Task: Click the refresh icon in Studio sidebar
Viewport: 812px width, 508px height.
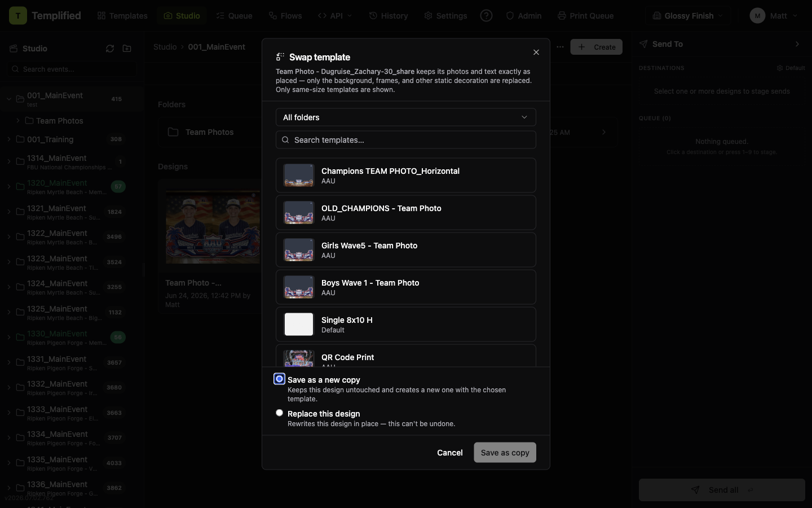Action: tap(110, 49)
